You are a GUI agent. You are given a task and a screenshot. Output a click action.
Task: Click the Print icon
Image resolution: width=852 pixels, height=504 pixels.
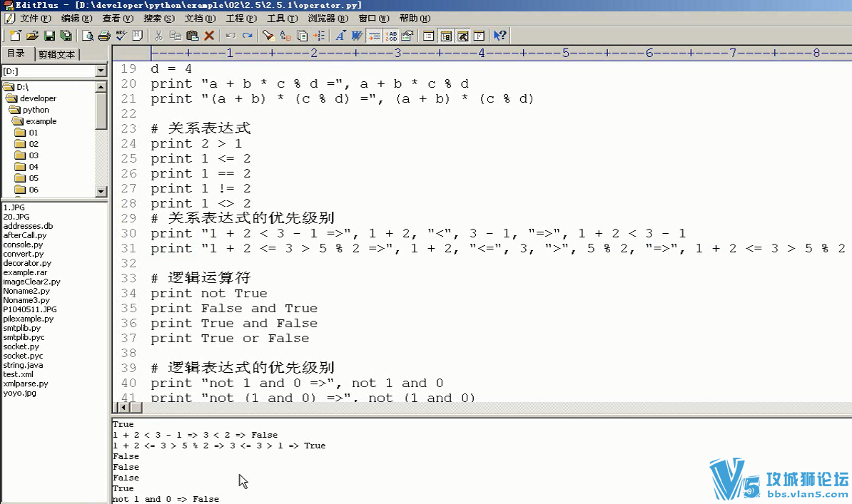(104, 36)
